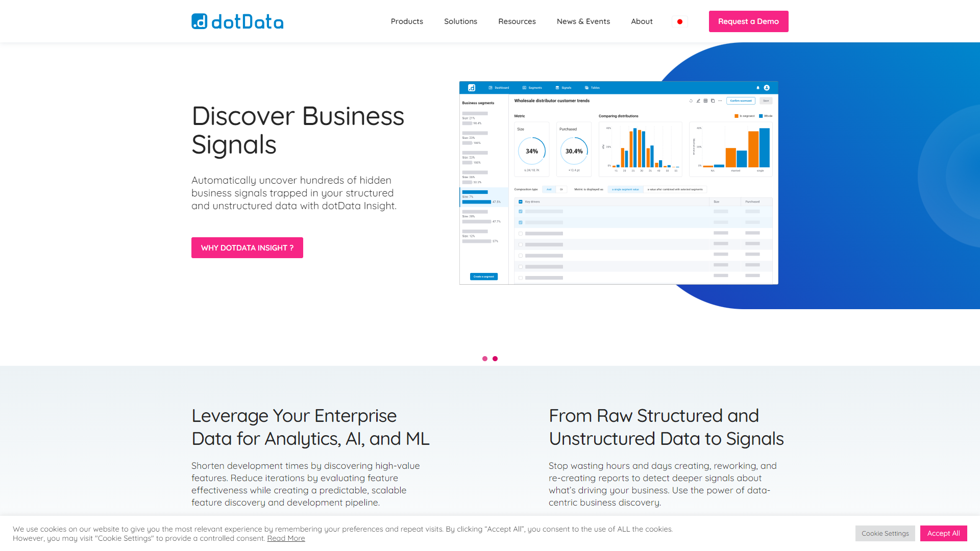Expand the Resources navigation menu
Viewport: 980px width, 551px height.
(517, 21)
